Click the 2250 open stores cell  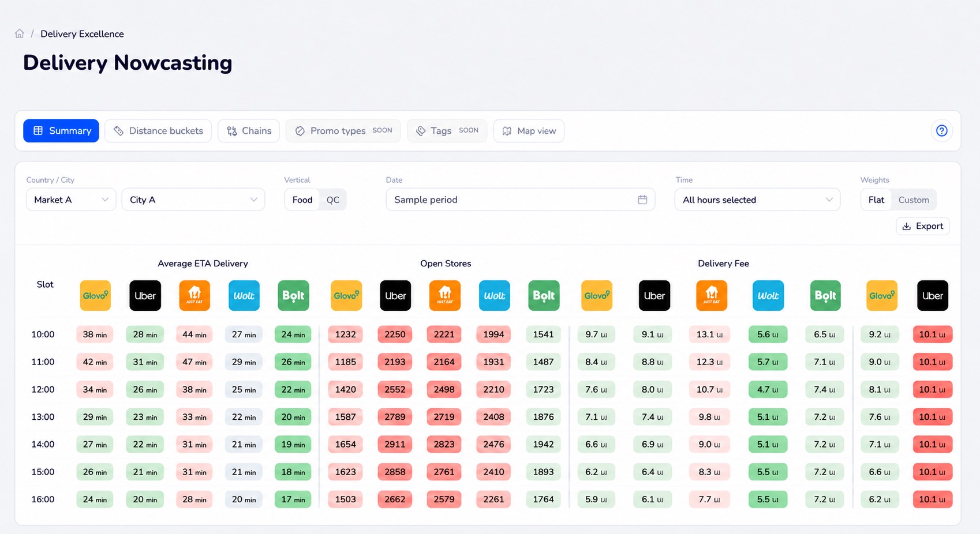pyautogui.click(x=395, y=334)
